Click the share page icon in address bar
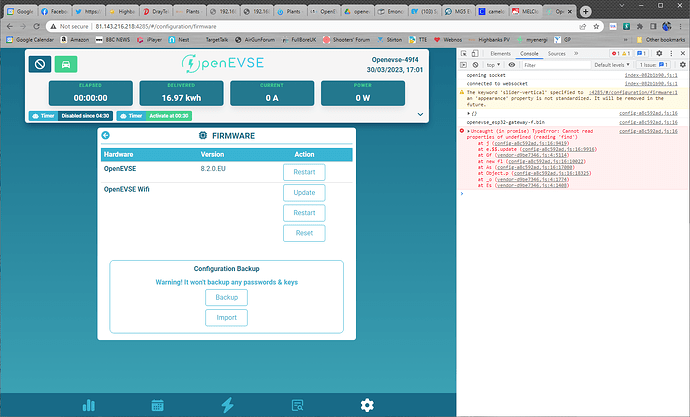690x417 pixels. click(583, 26)
